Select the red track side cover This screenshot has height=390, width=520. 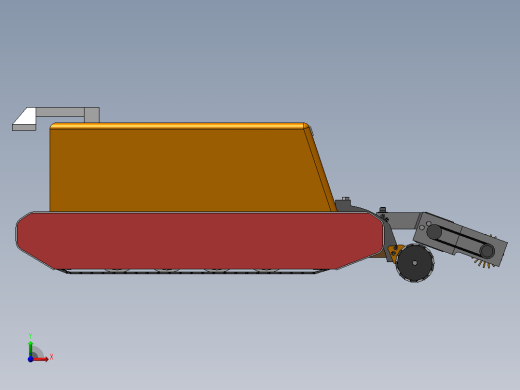point(199,241)
